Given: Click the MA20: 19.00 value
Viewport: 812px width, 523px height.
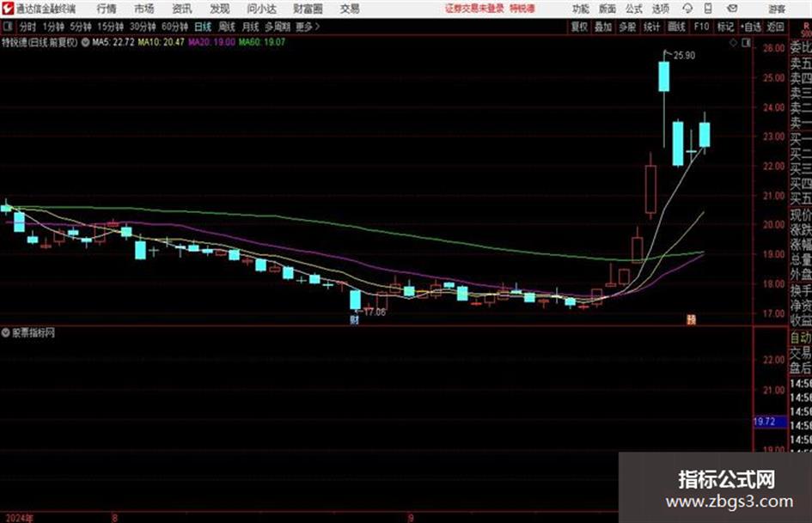Looking at the screenshot, I should 211,42.
